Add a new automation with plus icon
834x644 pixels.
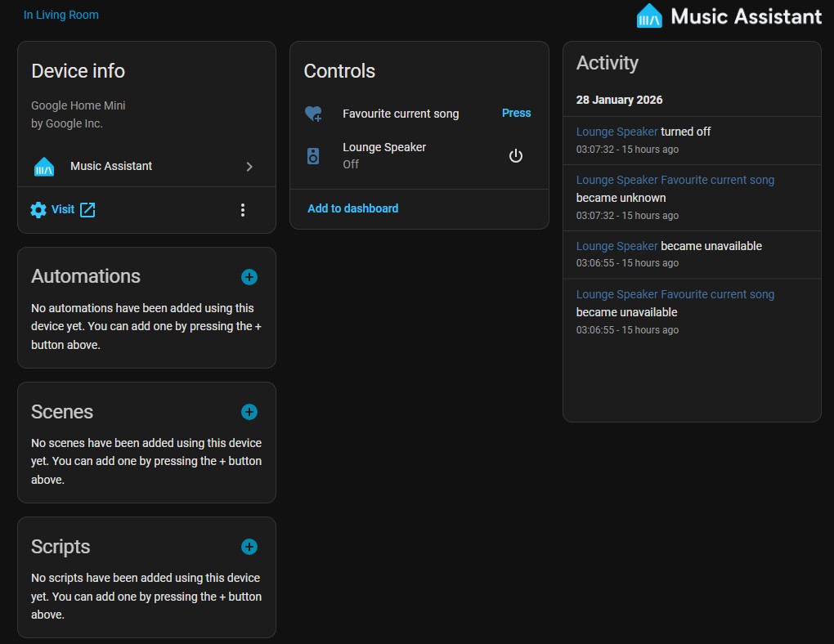[249, 277]
